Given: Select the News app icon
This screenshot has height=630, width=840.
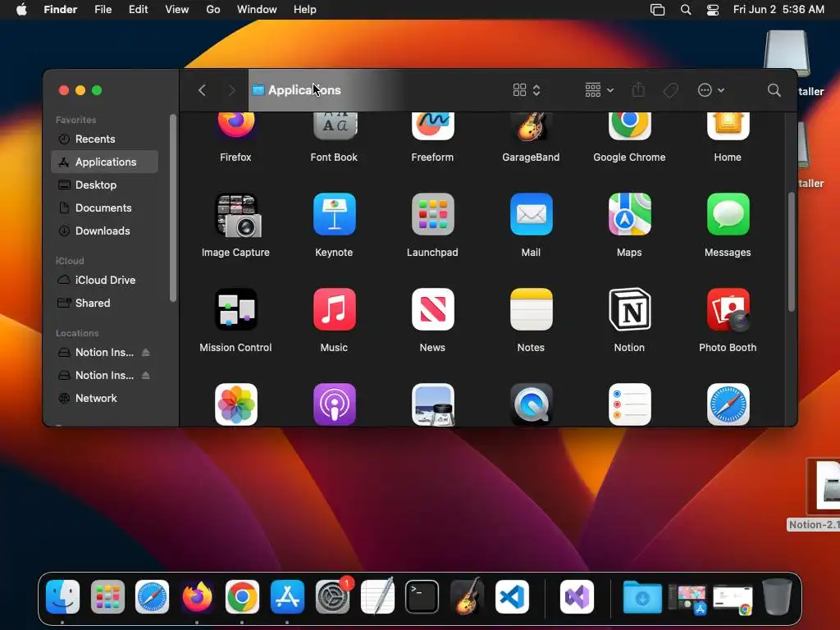Looking at the screenshot, I should [x=433, y=309].
